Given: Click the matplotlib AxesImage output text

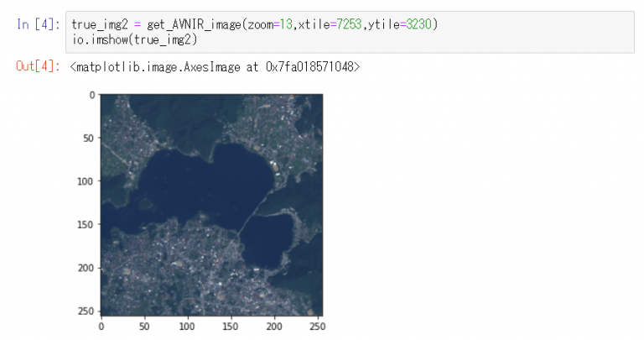Looking at the screenshot, I should pyautogui.click(x=216, y=66).
